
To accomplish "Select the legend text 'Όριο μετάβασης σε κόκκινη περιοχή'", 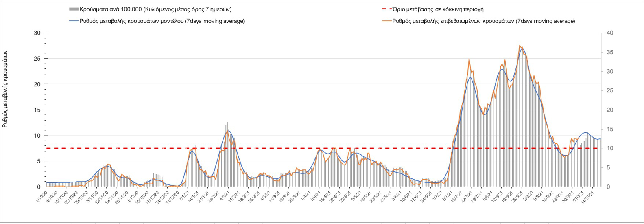I will (x=438, y=9).
